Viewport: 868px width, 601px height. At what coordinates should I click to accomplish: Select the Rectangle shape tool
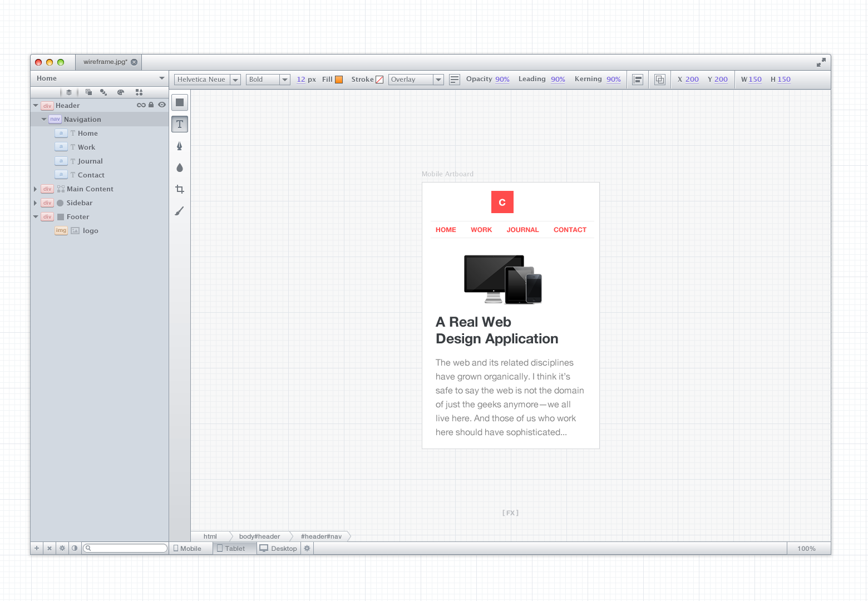pyautogui.click(x=180, y=102)
